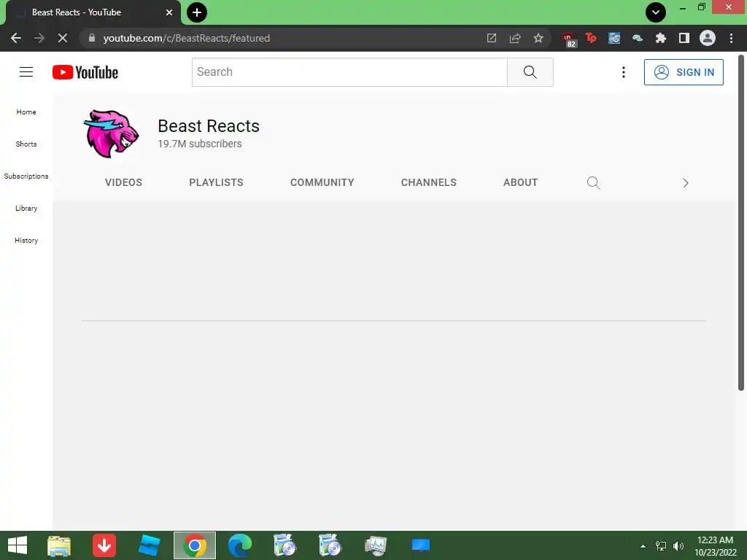Toggle the browser side panel
747x560 pixels.
pos(684,38)
